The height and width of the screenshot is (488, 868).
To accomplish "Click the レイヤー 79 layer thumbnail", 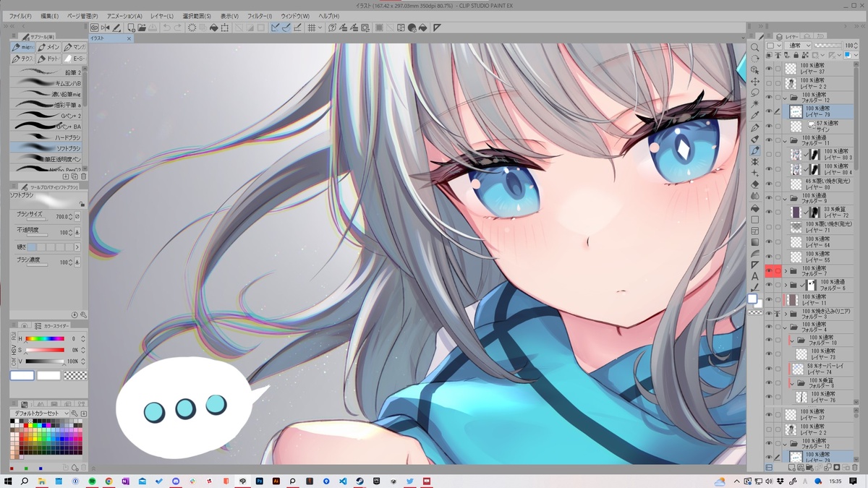I will point(795,111).
